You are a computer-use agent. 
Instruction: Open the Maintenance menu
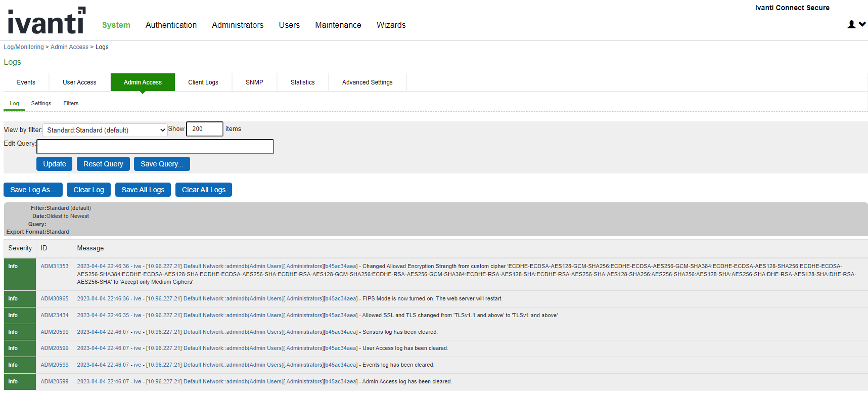click(x=338, y=25)
